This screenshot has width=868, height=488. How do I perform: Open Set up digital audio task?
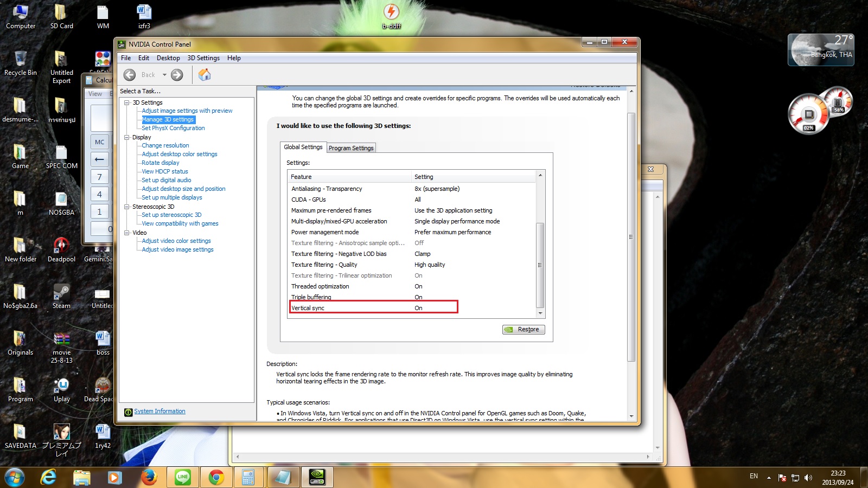pyautogui.click(x=167, y=180)
